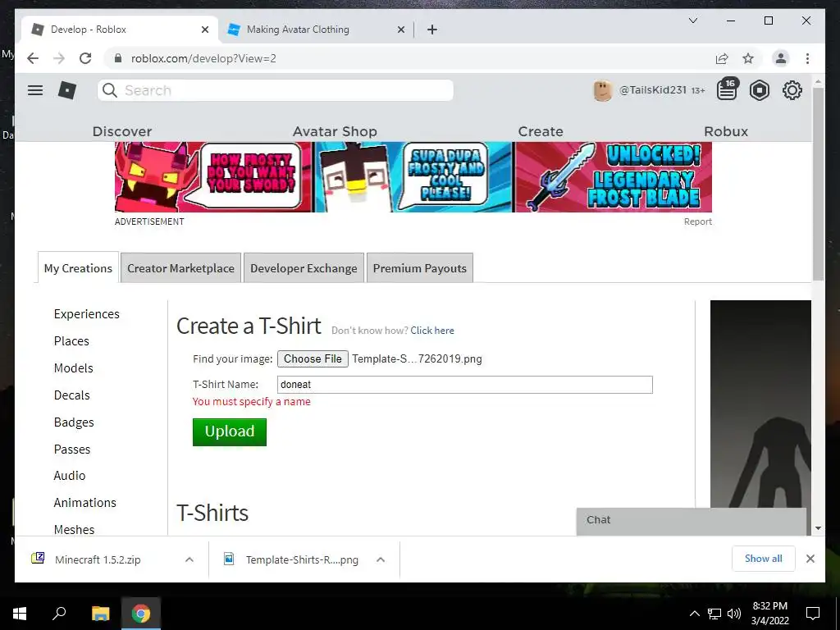Report the advertisement
The height and width of the screenshot is (630, 840).
tap(697, 221)
